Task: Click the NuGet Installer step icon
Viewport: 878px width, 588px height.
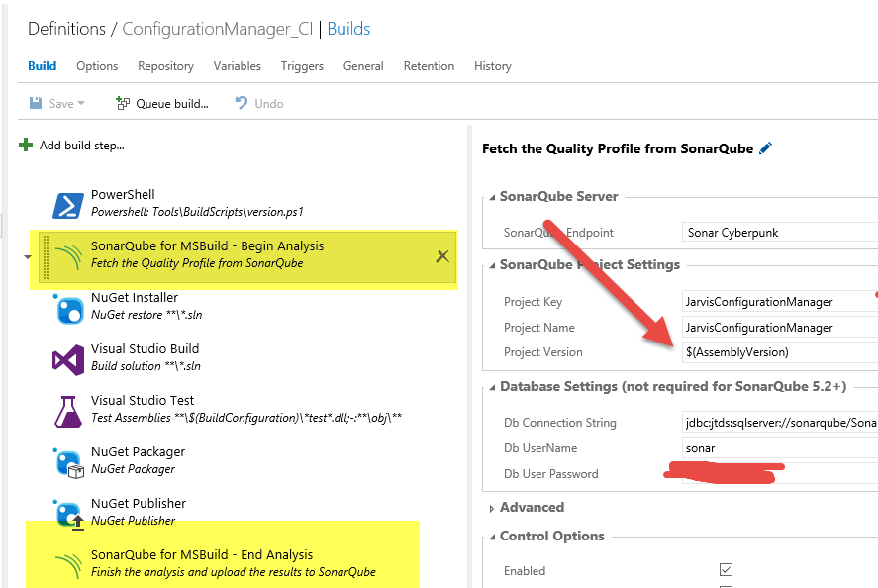Action: (69, 309)
